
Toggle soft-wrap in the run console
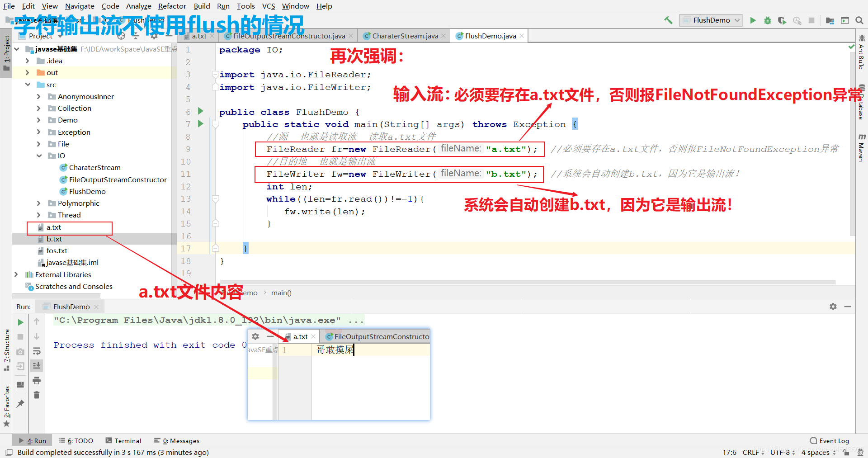tap(37, 351)
